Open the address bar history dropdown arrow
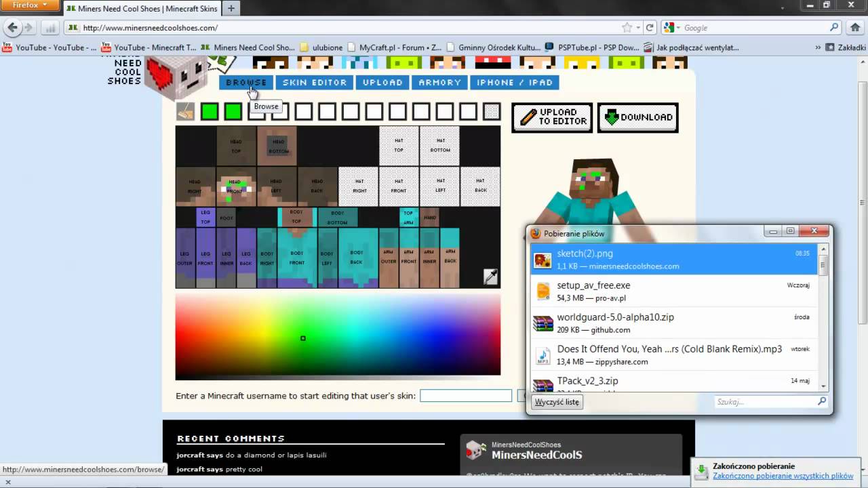Screen dimensions: 868x488 (x=639, y=28)
